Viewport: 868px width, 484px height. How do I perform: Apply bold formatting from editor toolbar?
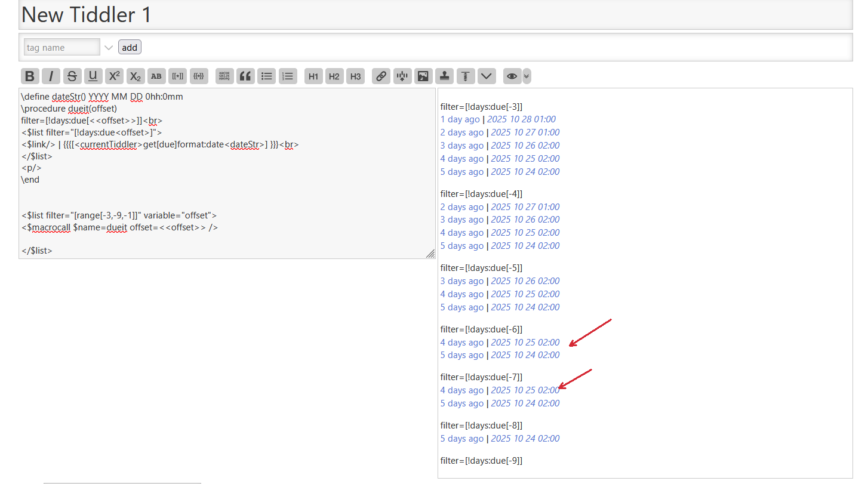[30, 76]
